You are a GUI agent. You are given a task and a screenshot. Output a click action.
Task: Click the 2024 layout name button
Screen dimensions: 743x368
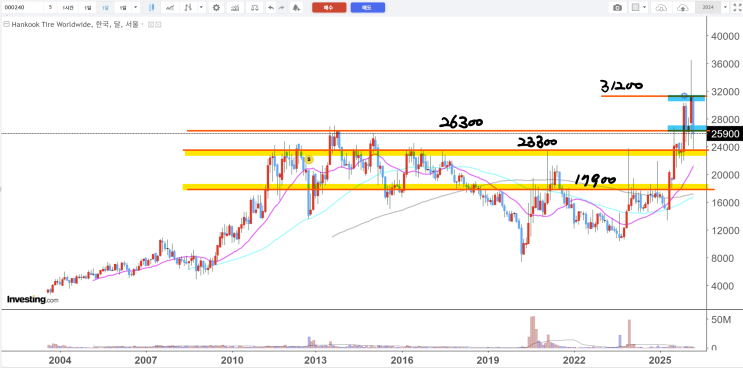[x=708, y=8]
